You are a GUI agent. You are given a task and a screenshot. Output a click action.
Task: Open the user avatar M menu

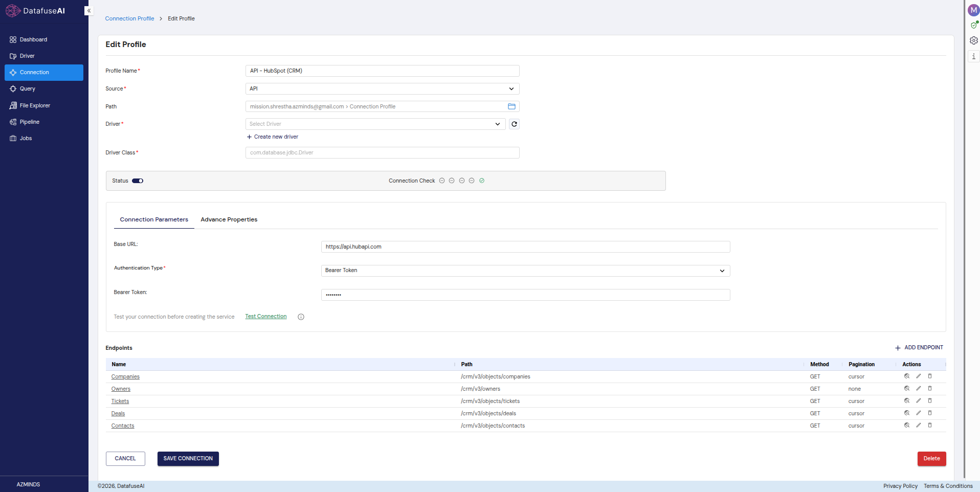click(973, 10)
